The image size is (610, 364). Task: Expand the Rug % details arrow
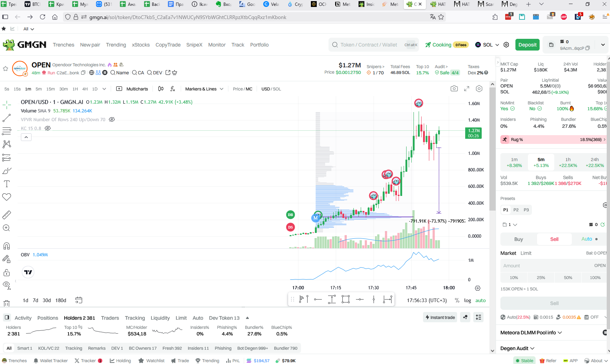coord(604,140)
